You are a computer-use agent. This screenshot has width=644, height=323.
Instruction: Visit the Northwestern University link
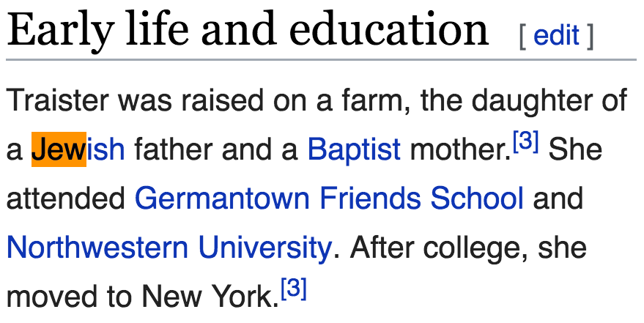pos(169,248)
